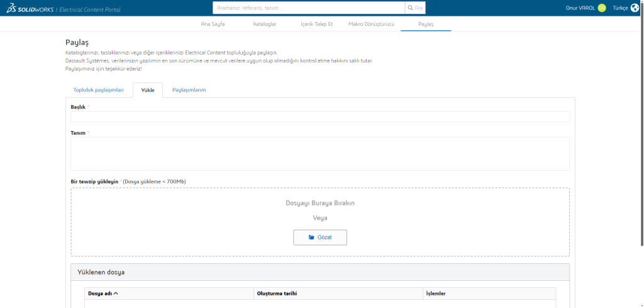Go to Ana Sayfa menu item
This screenshot has width=644, height=308.
(213, 24)
